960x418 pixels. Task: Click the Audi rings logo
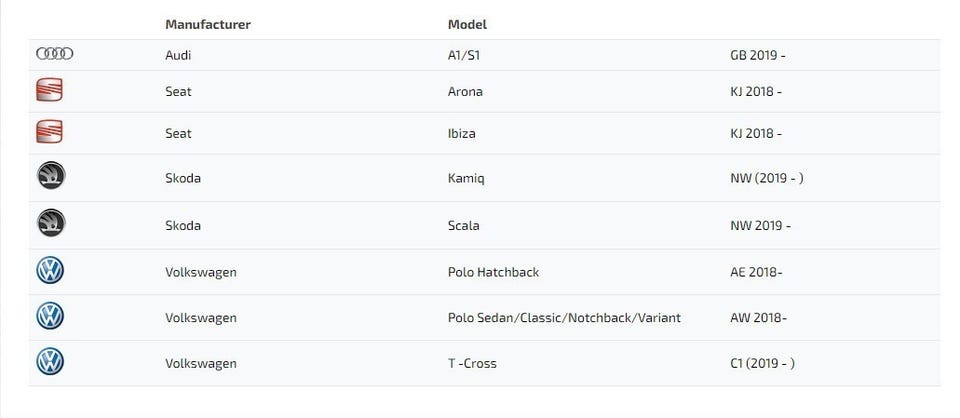point(54,54)
